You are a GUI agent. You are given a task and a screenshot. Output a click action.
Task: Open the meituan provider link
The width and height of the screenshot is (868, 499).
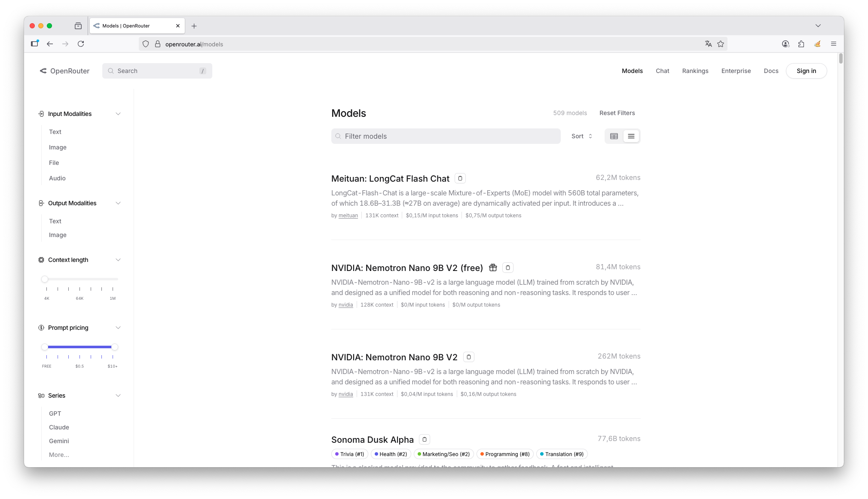click(348, 216)
